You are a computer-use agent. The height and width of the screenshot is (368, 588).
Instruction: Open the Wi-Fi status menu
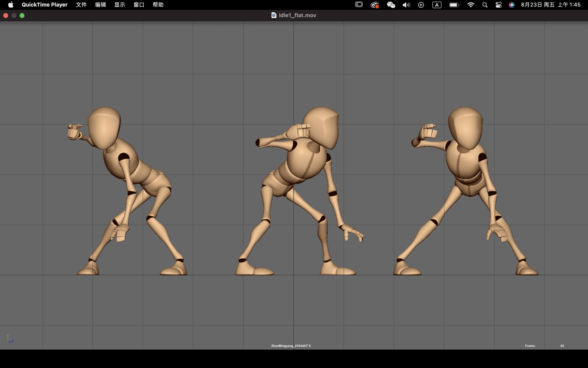click(x=471, y=5)
